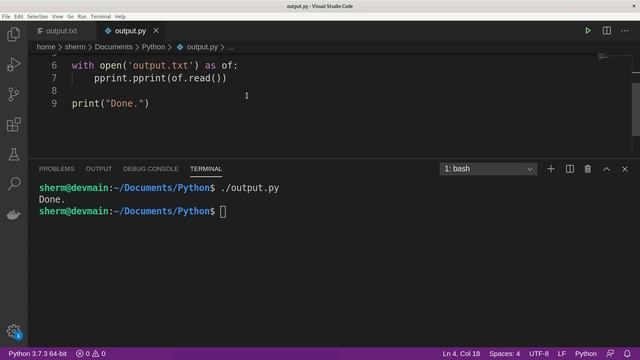640x360 pixels.
Task: Open the Testing flask view
Action: point(13,154)
